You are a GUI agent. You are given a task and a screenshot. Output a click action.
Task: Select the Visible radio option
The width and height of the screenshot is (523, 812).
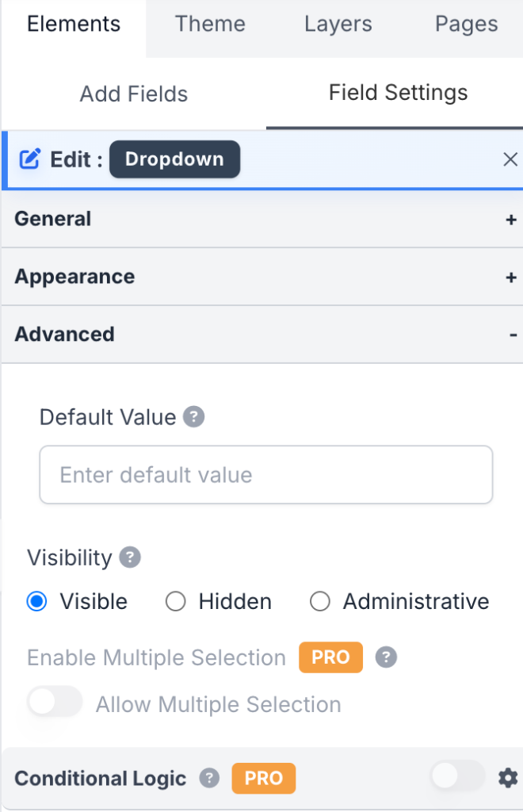[36, 602]
